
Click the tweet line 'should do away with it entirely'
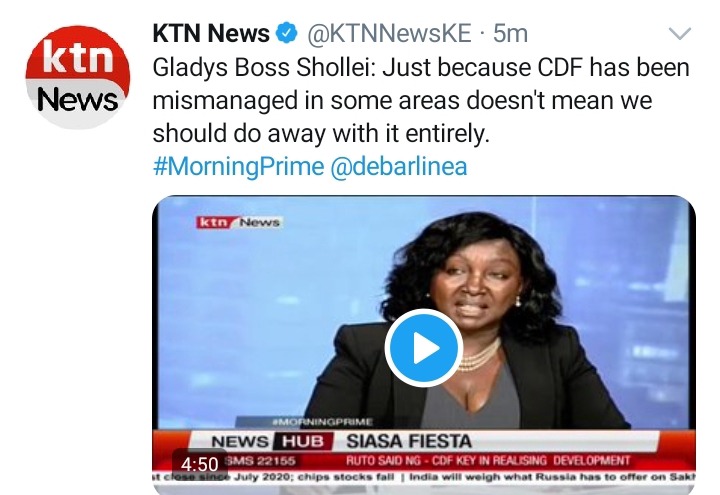(321, 133)
